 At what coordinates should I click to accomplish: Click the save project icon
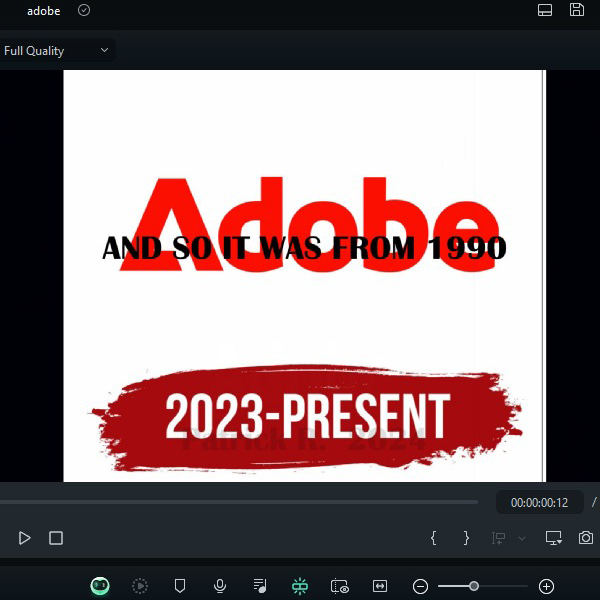(x=576, y=10)
